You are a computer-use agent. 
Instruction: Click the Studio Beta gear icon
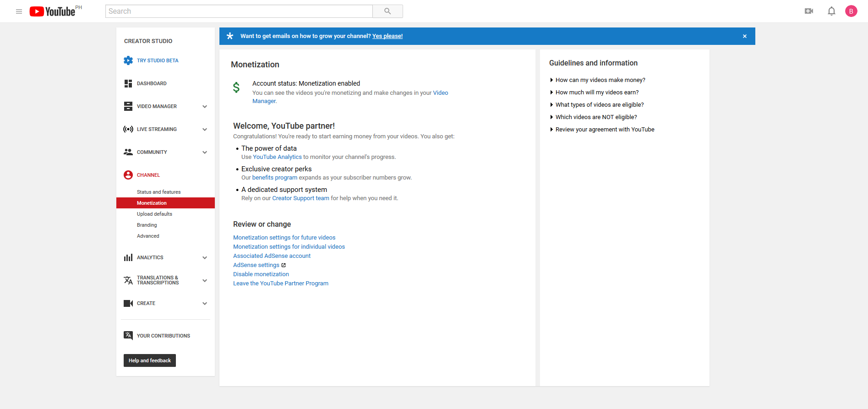pos(128,60)
